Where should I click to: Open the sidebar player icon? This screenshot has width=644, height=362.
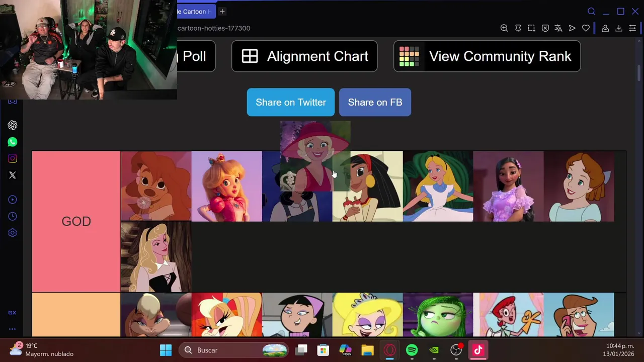(x=13, y=200)
